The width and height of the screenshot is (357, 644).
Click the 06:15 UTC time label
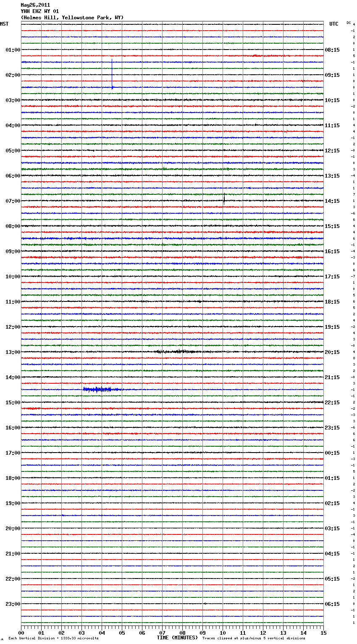click(332, 604)
